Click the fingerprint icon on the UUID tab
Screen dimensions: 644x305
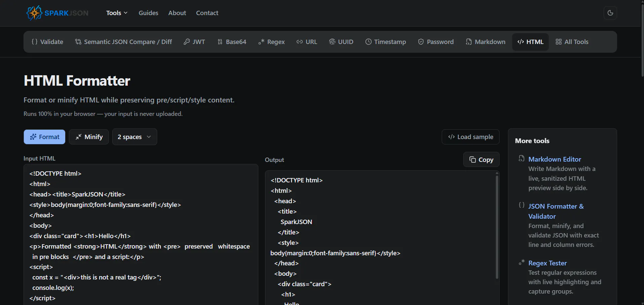pos(332,42)
